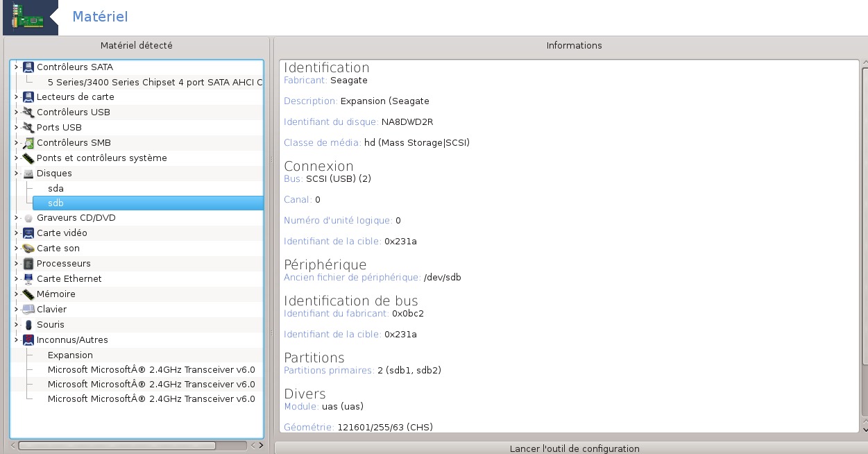Select the Ports USB category
Viewport: 868px width, 454px height.
59,128
